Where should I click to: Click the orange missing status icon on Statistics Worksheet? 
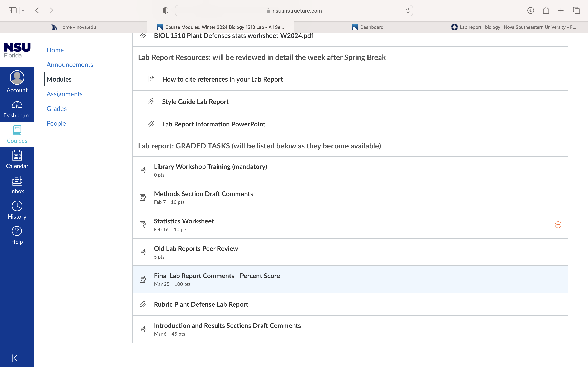[x=558, y=225]
